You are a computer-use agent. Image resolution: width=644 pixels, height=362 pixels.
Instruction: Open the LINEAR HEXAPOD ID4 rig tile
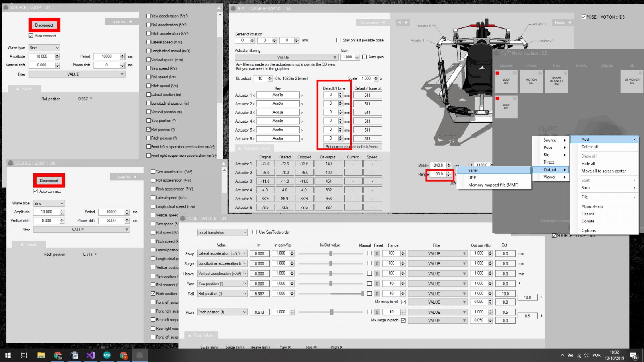[556, 82]
